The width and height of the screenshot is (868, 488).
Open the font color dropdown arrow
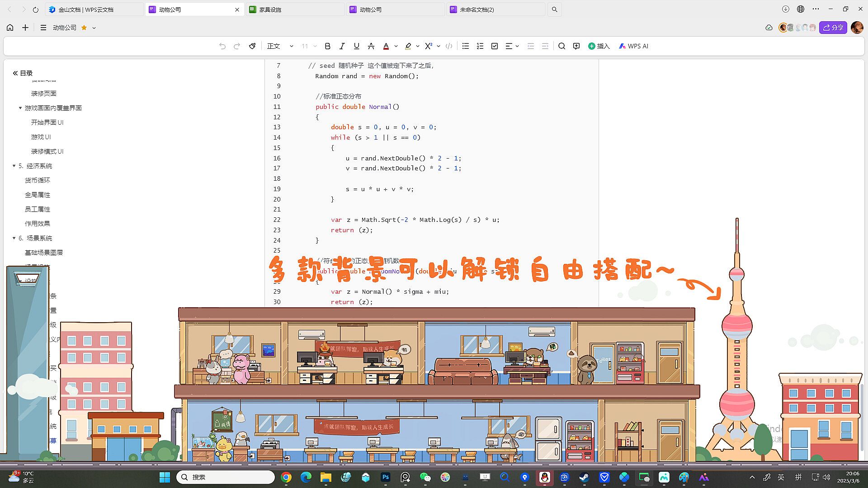[396, 46]
